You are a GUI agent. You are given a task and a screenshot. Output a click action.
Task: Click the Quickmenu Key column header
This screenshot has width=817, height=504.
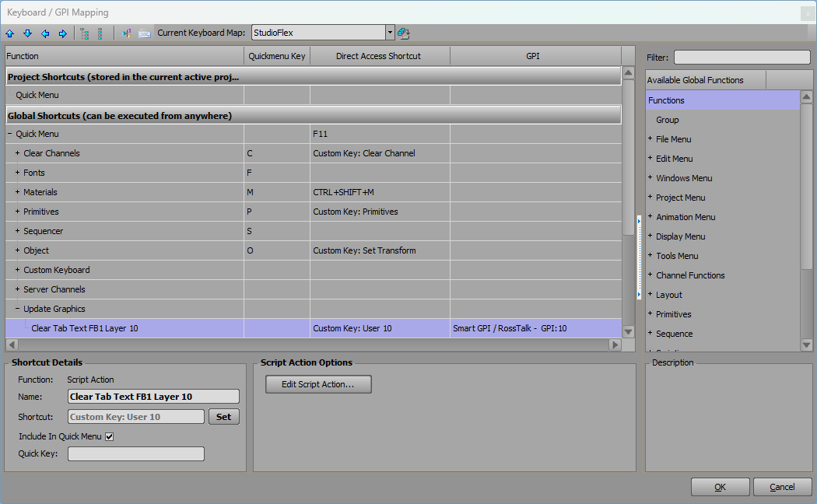(277, 56)
